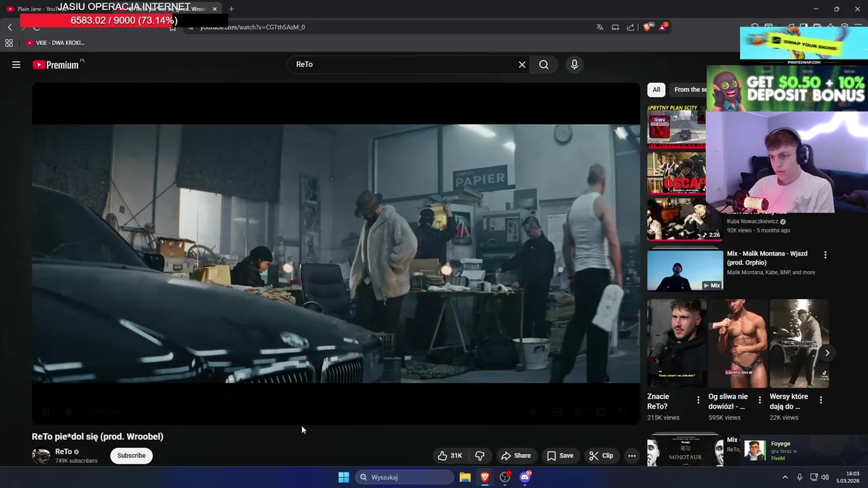Click the taskbar Wyszukaj search box
This screenshot has height=488, width=868.
pos(405,477)
